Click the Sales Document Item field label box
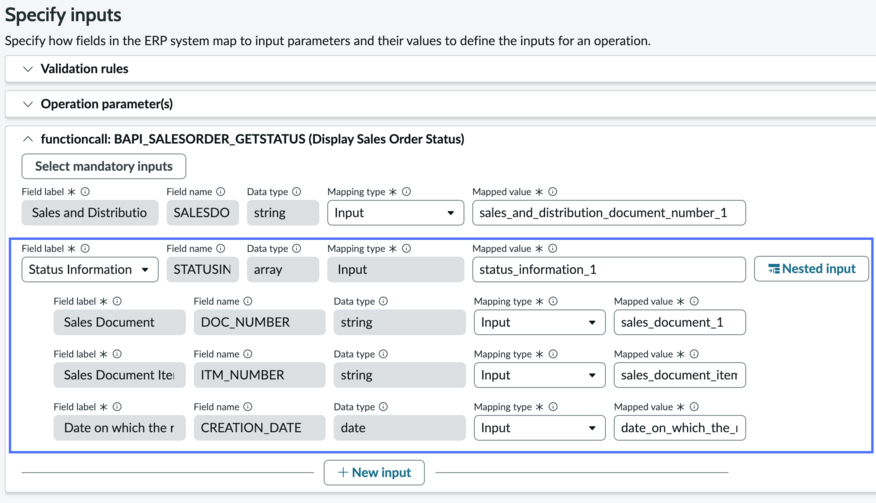This screenshot has width=876, height=503. coord(120,375)
